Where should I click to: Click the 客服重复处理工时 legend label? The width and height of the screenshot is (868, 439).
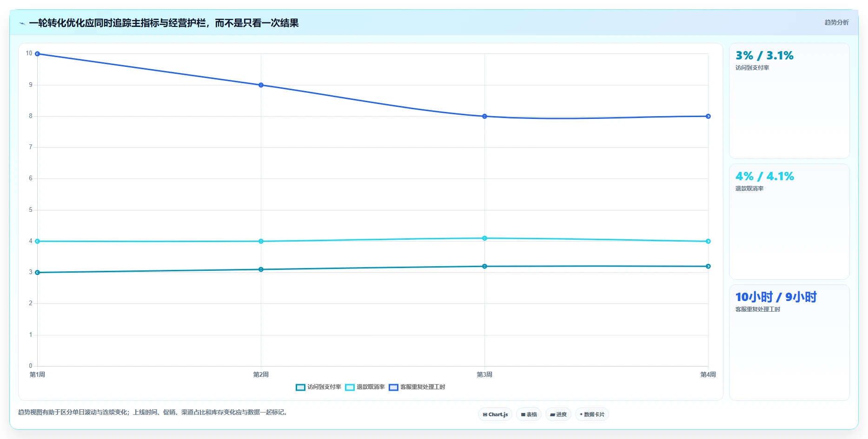[423, 387]
